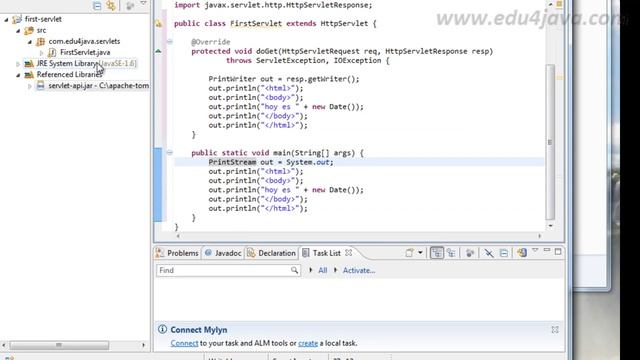The width and height of the screenshot is (640, 360).
Task: Click the Find field in Task List
Action: pos(228,270)
